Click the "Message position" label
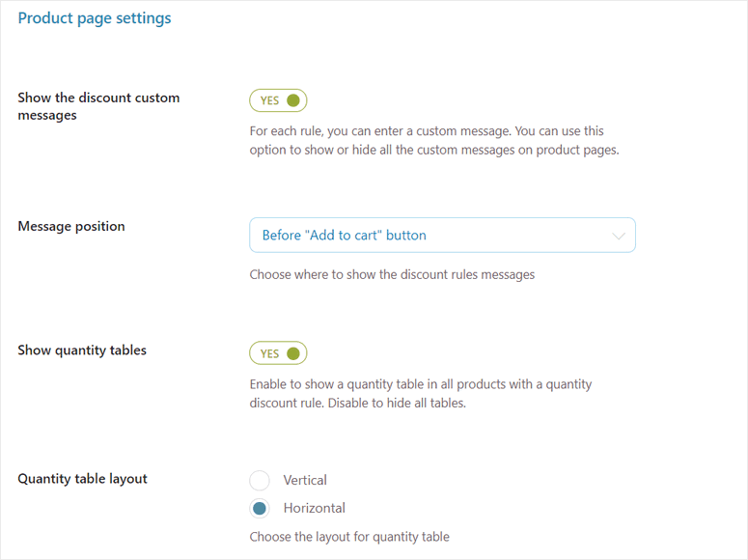Screen dimensions: 748x560 tap(71, 226)
